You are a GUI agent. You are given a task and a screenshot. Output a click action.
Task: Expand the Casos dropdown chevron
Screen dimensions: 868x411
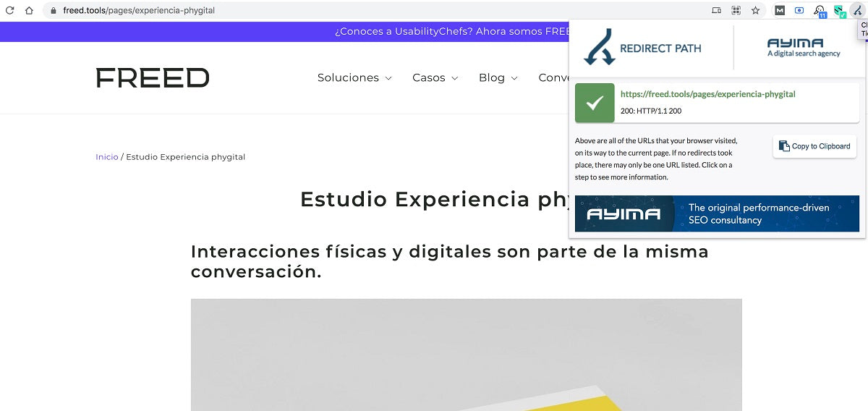click(454, 78)
